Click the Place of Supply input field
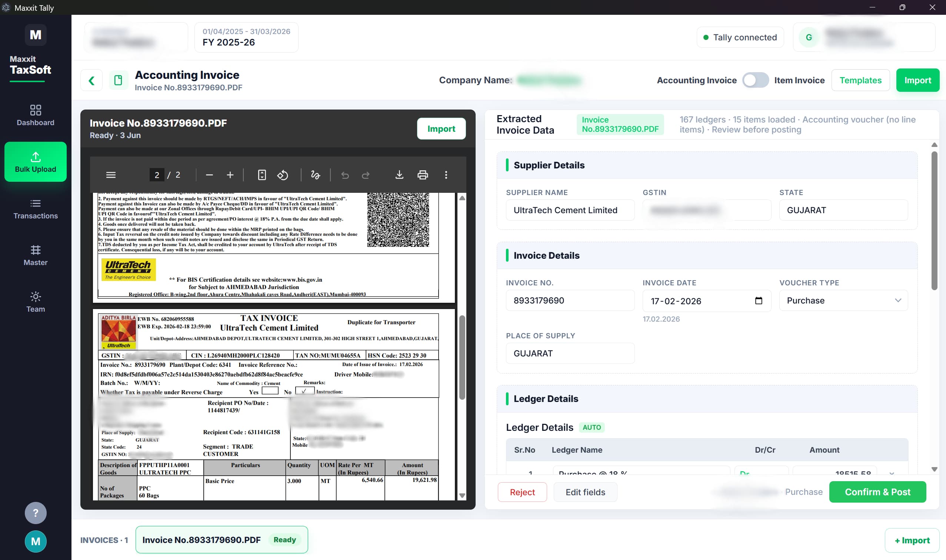This screenshot has width=946, height=560. click(570, 353)
